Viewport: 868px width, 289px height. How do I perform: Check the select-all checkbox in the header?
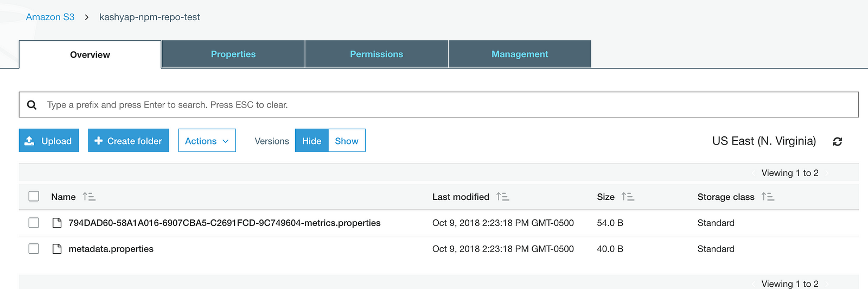[34, 196]
